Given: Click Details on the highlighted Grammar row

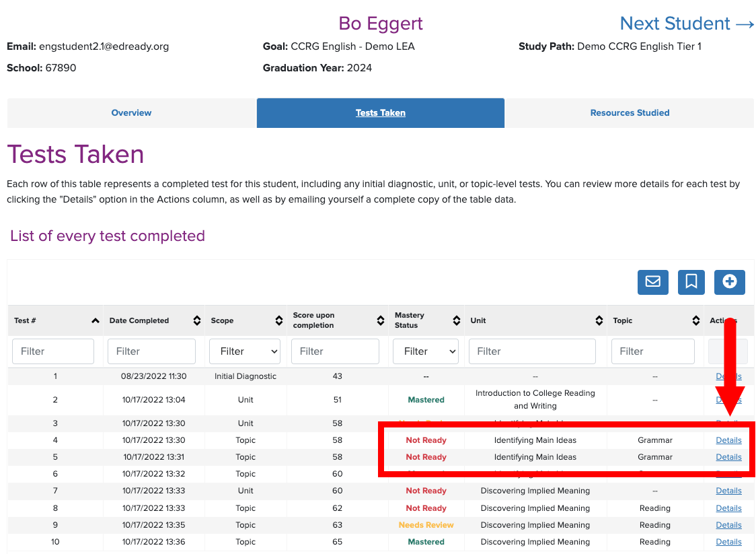Looking at the screenshot, I should point(728,440).
